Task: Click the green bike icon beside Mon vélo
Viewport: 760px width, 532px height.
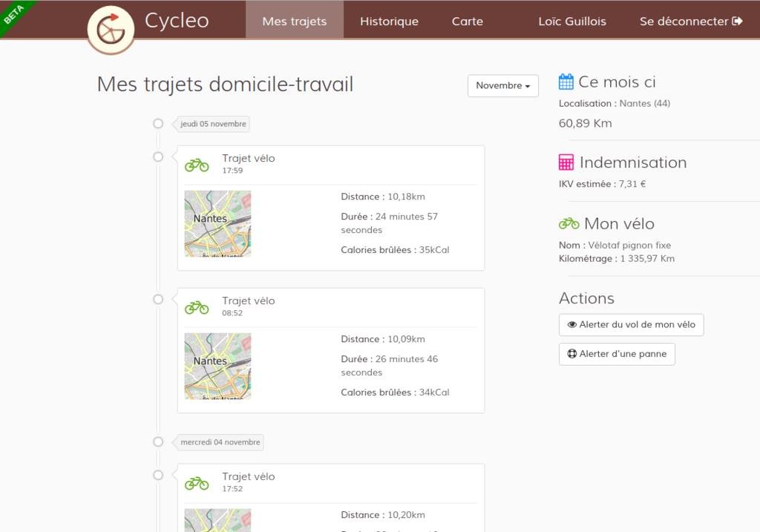Action: tap(569, 223)
